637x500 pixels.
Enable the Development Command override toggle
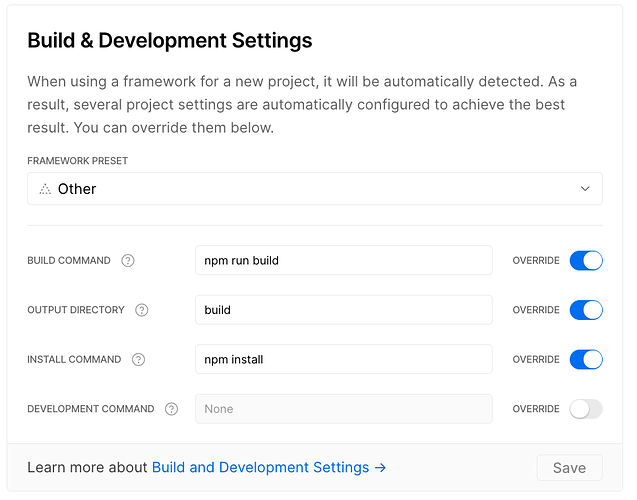point(586,409)
